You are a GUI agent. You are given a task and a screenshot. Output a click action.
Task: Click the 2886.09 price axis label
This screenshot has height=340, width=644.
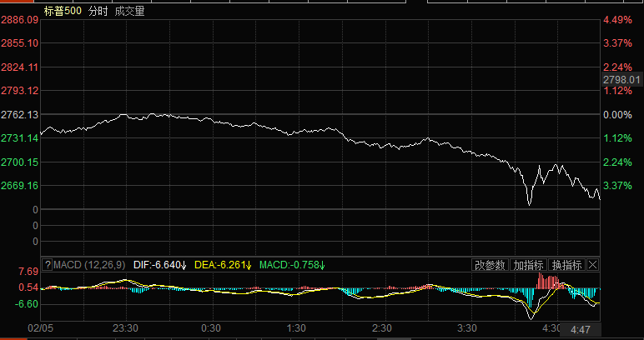pyautogui.click(x=20, y=20)
